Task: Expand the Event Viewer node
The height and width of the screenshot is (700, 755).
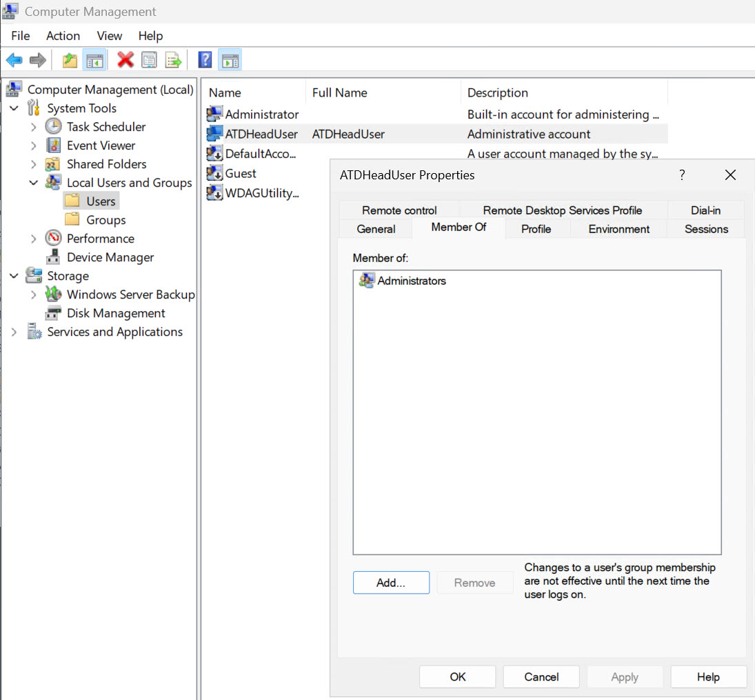Action: point(33,146)
